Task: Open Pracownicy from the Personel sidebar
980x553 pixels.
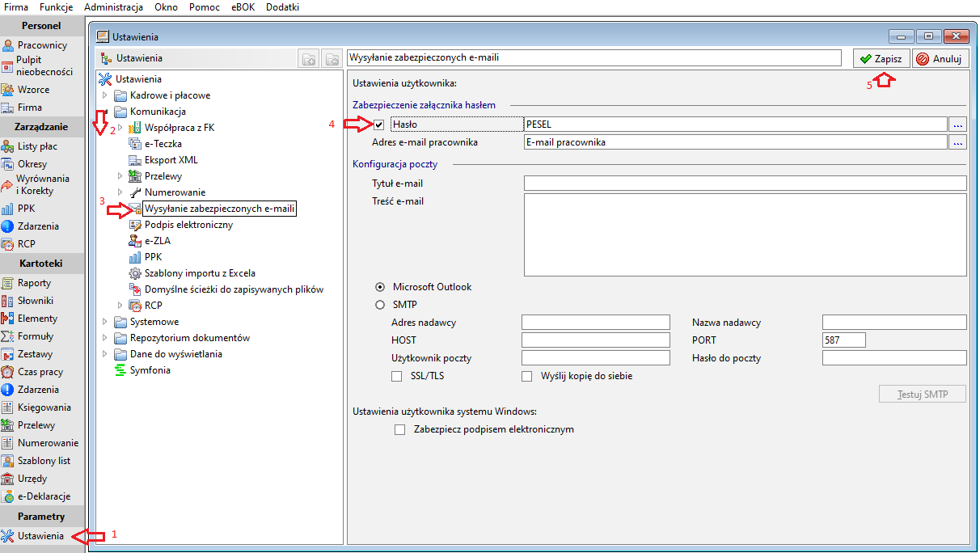Action: click(42, 45)
